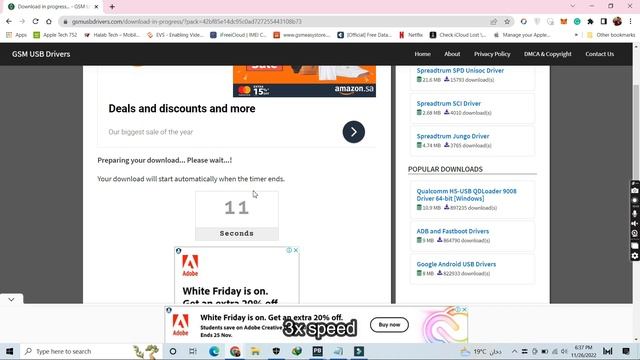The image size is (640, 360).
Task: Collapse the bottom ad with chevron tab
Action: click(11, 299)
